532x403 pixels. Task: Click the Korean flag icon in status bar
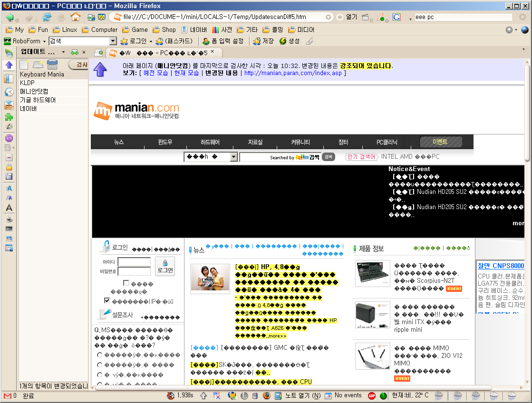click(x=217, y=395)
